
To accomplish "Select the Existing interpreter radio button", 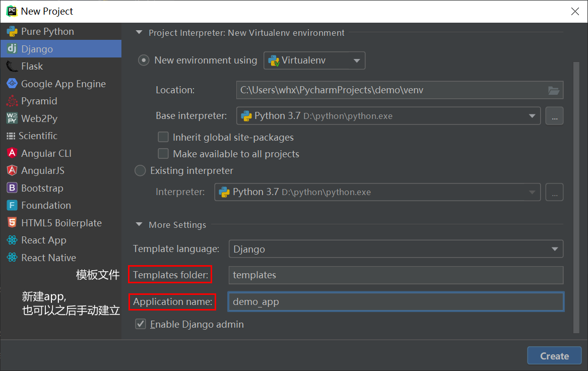I will [x=140, y=171].
